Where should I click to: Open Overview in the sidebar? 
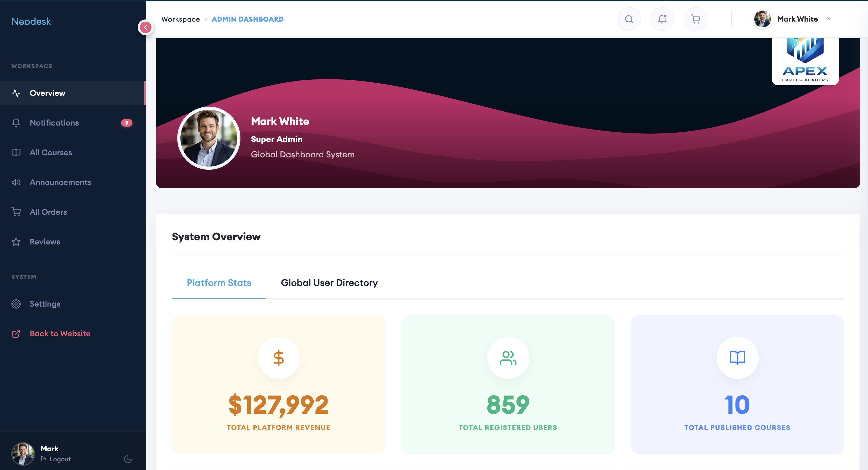pos(47,93)
